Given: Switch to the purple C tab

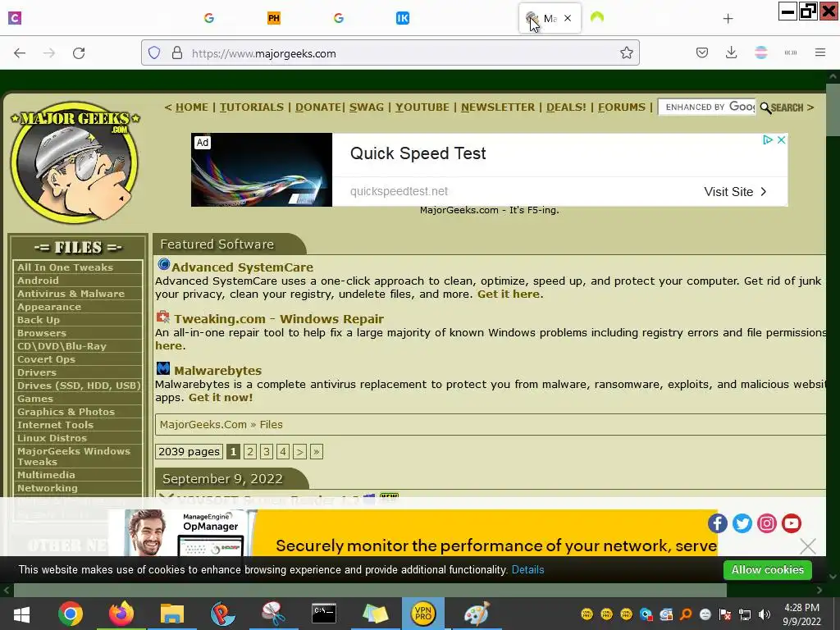Looking at the screenshot, I should click(15, 18).
